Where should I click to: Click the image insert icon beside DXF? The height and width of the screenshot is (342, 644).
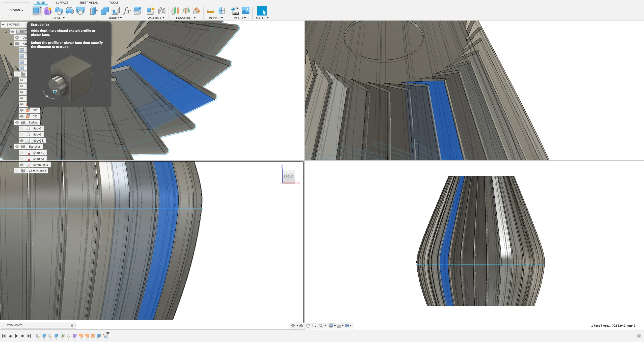point(246,11)
